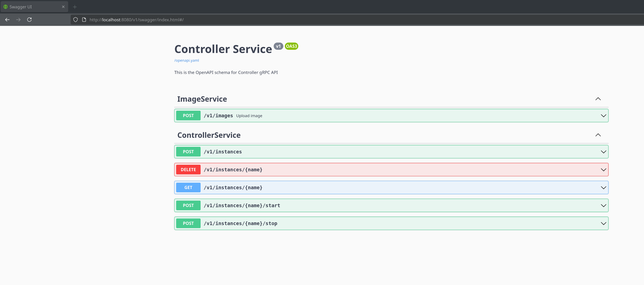
Task: Expand the /v1/instances/{name}/start chevron
Action: point(603,206)
